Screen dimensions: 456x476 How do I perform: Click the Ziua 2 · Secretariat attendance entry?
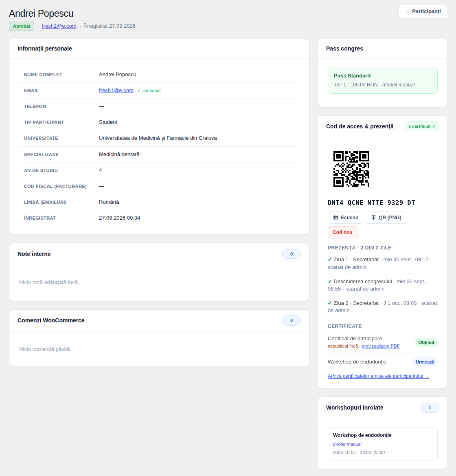[383, 306]
